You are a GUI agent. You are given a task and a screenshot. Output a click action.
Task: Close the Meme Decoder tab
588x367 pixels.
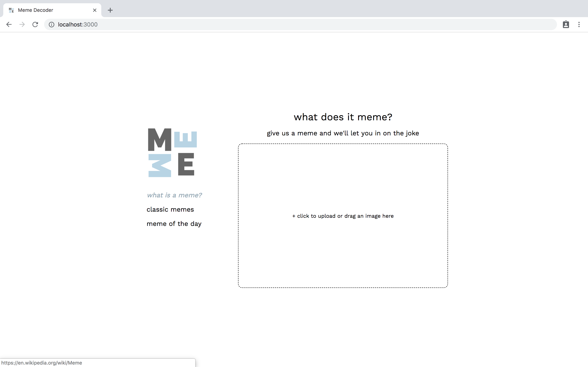pos(95,10)
